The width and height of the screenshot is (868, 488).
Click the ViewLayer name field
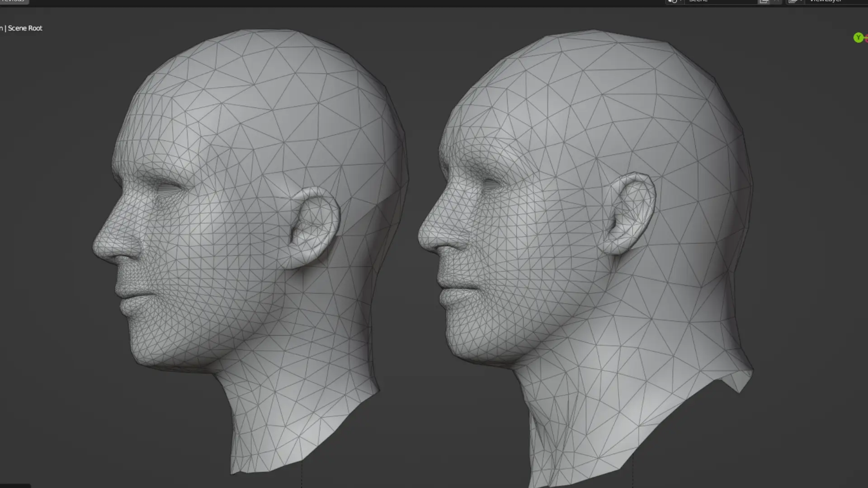[836, 1]
